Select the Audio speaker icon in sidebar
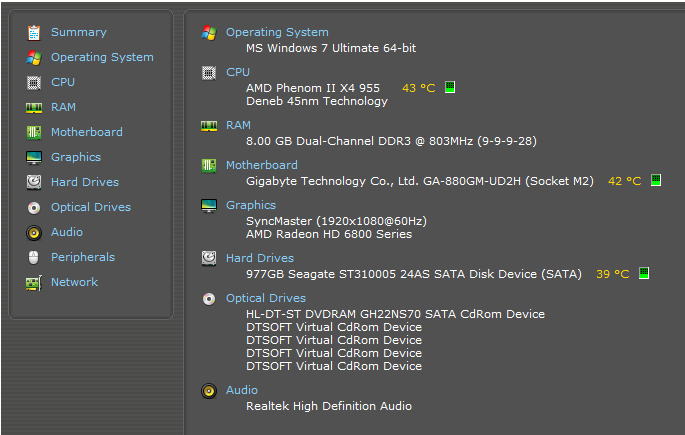This screenshot has height=435, width=685. (34, 232)
